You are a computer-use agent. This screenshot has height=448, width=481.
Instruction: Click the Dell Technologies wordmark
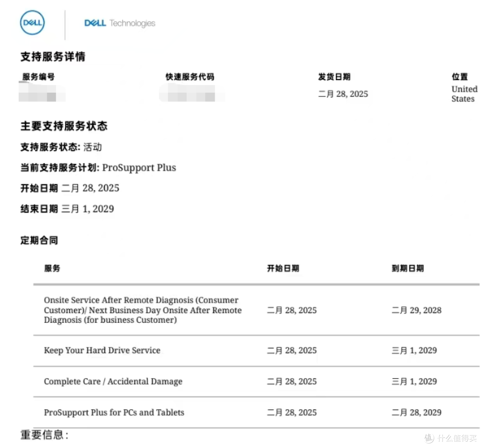tap(120, 23)
